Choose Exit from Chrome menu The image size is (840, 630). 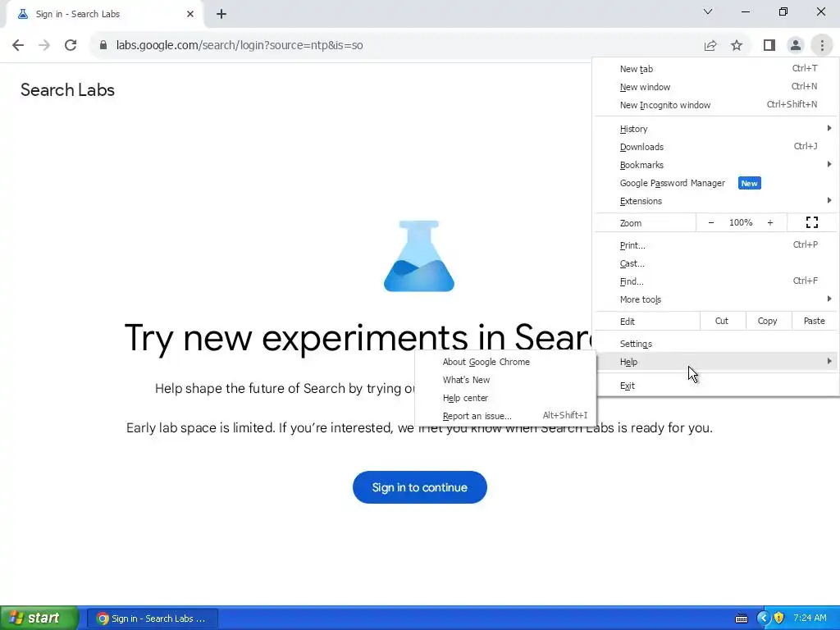tap(715, 386)
